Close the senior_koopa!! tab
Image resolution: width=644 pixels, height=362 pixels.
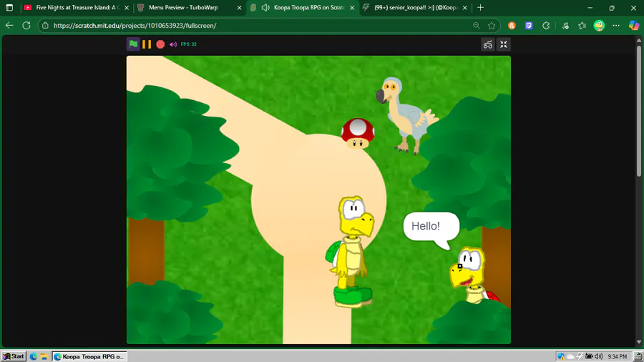pos(465,8)
